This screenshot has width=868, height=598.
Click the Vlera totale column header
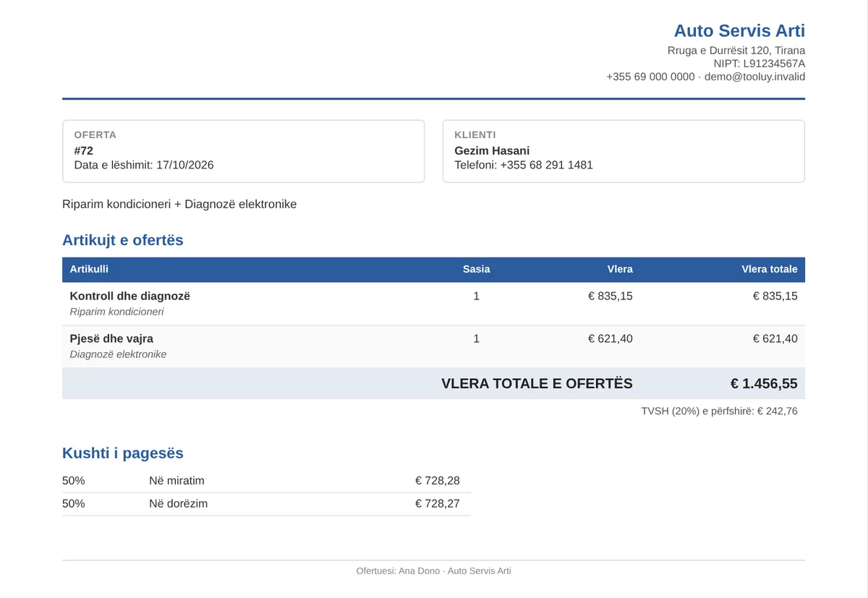pos(770,269)
